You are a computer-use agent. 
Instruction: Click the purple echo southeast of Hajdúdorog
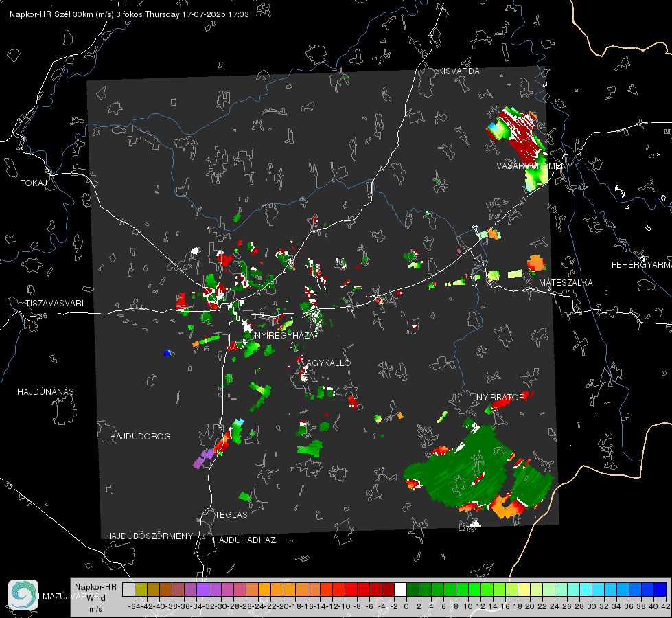coord(203,458)
